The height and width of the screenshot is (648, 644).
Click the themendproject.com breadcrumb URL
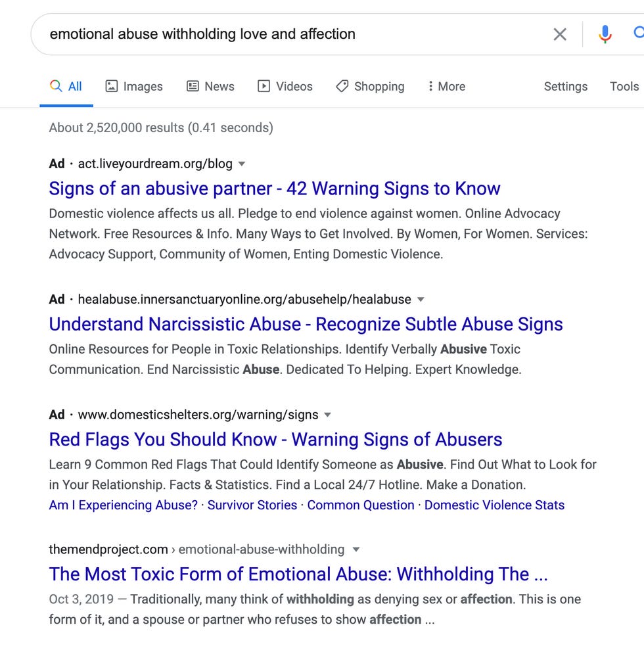tap(196, 549)
